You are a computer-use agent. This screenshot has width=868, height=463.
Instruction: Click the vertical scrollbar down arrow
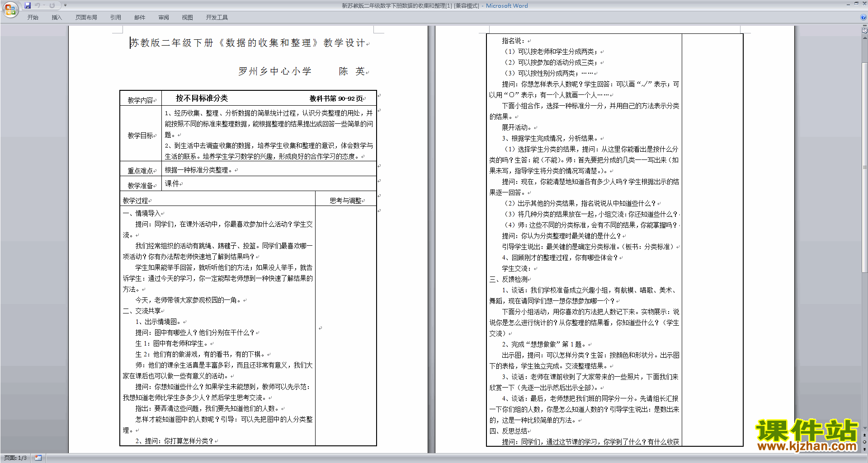[865, 428]
